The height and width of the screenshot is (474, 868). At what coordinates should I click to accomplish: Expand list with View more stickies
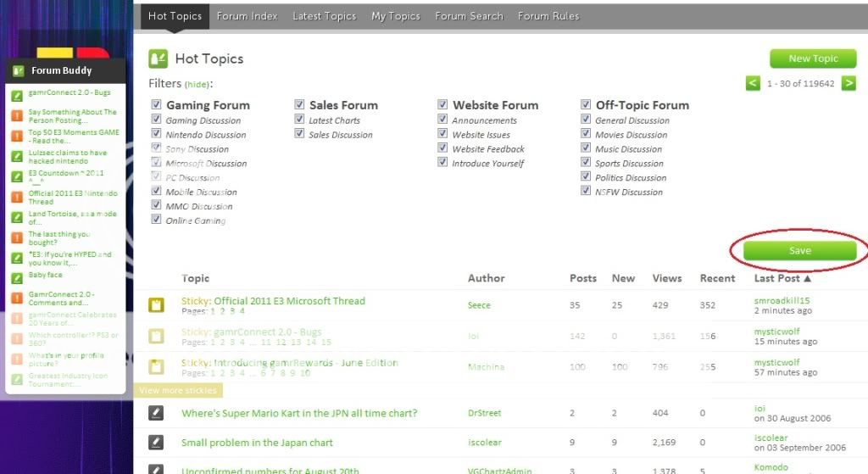click(x=178, y=390)
